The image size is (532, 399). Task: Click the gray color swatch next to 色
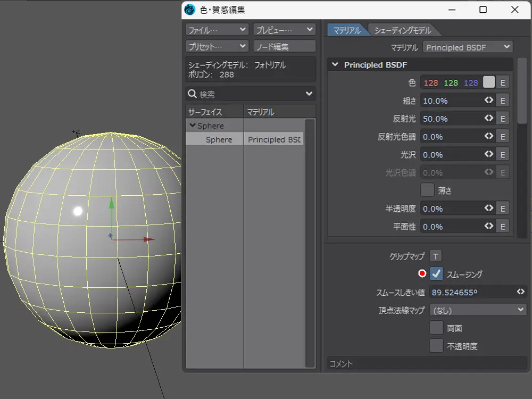pyautogui.click(x=488, y=82)
